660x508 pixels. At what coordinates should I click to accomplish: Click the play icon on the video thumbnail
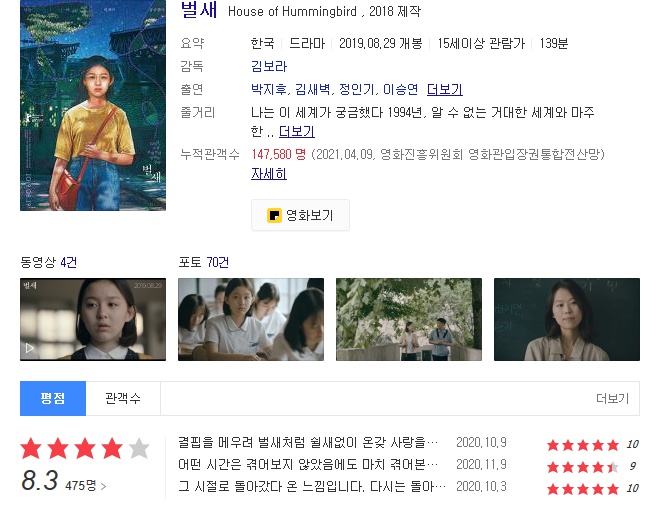point(29,348)
